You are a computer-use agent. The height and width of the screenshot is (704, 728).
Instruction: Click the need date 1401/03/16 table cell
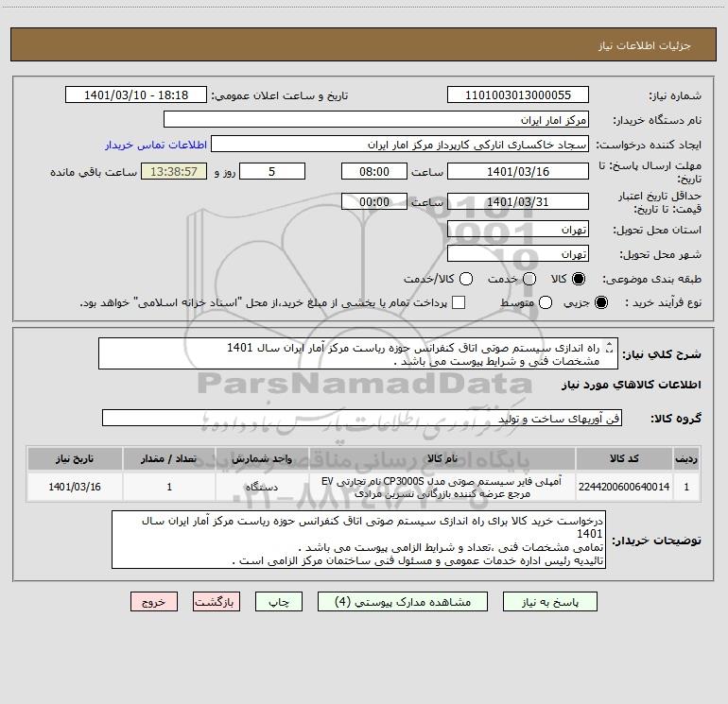coord(75,487)
